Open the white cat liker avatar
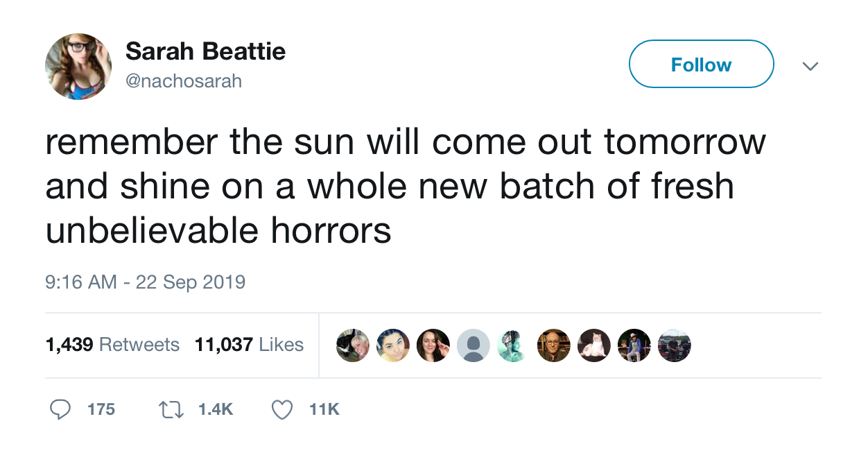 tap(594, 345)
